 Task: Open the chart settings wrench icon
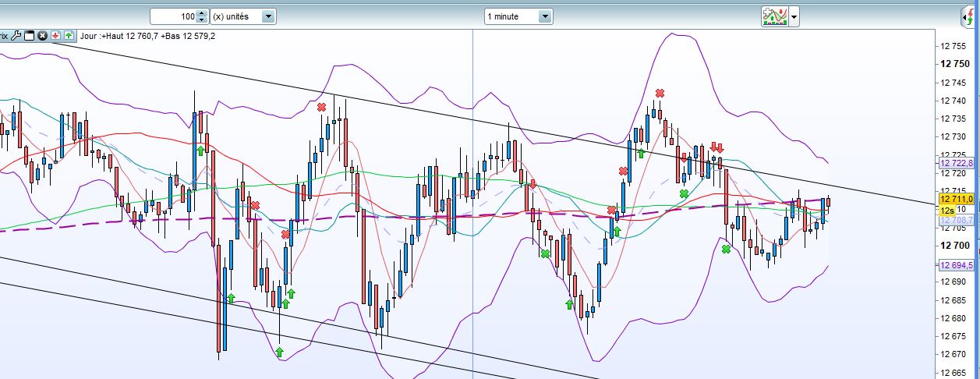pos(16,35)
